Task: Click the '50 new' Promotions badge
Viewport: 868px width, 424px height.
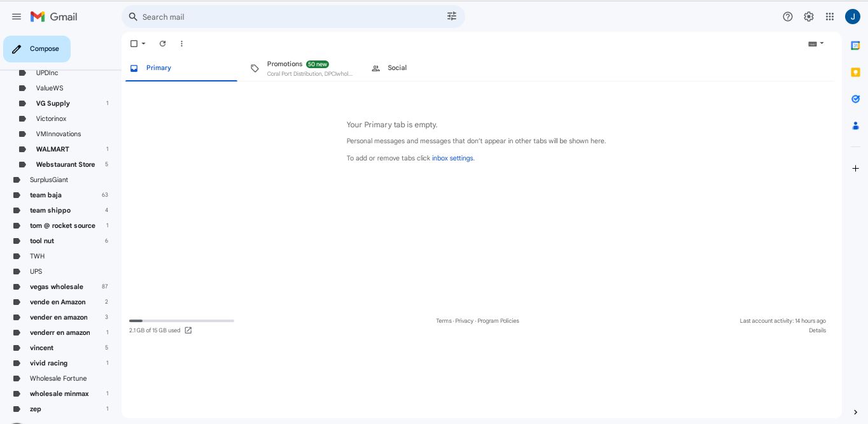Action: [317, 64]
